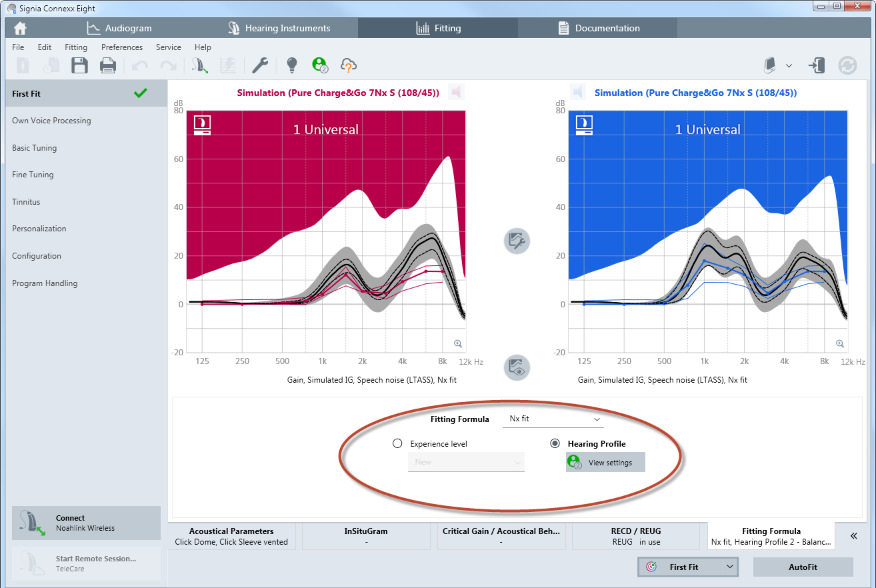
Task: Zoom the right-ear (red) graph
Action: (x=458, y=344)
